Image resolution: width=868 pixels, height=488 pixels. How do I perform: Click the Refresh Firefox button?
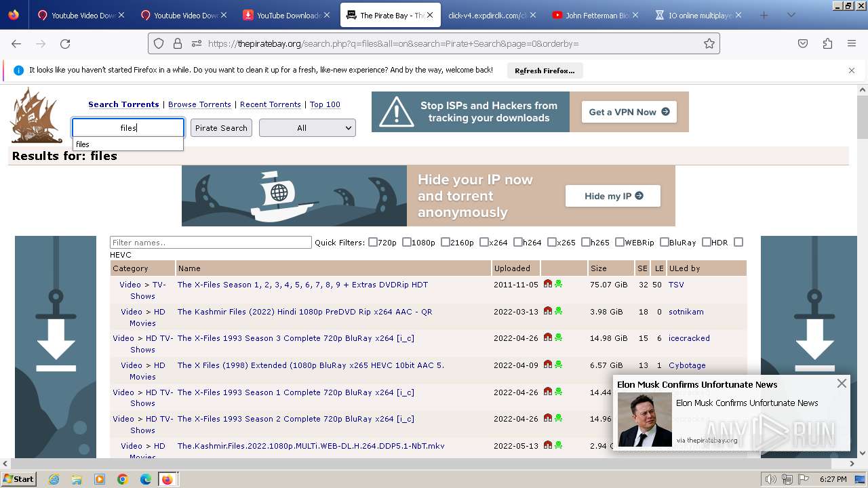point(545,70)
